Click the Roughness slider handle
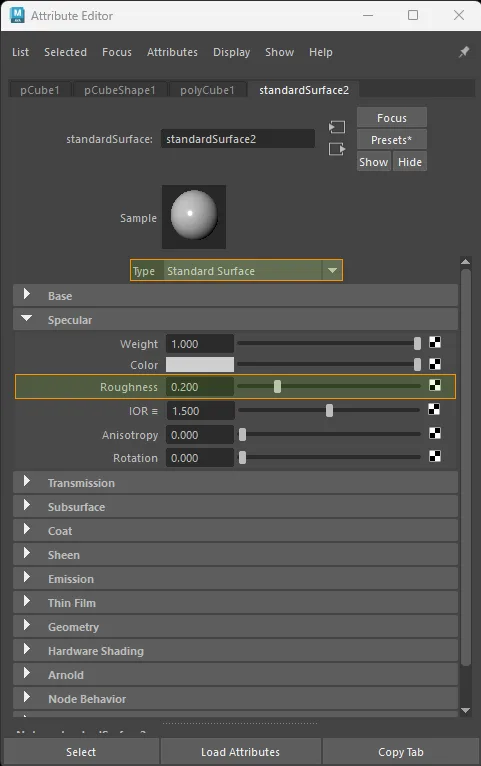 click(x=277, y=387)
